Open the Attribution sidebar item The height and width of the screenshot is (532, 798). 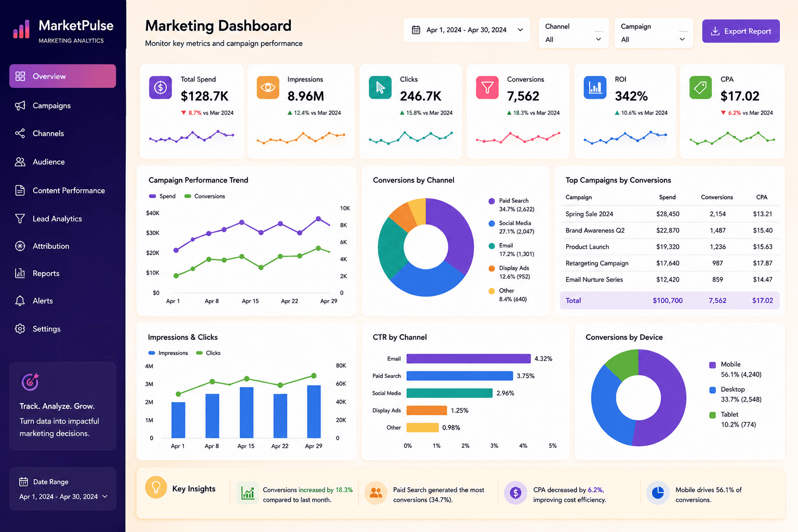tap(63, 246)
